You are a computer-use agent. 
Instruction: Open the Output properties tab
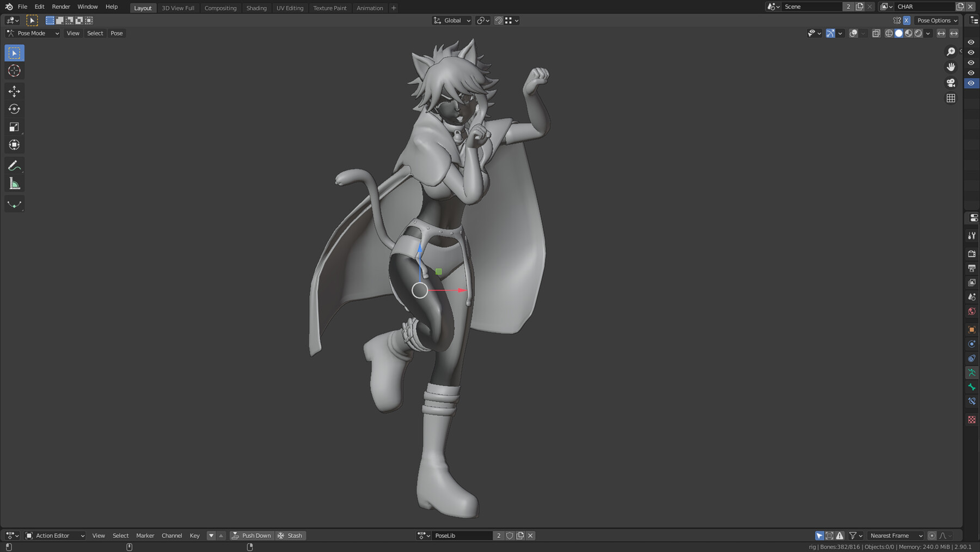click(972, 268)
